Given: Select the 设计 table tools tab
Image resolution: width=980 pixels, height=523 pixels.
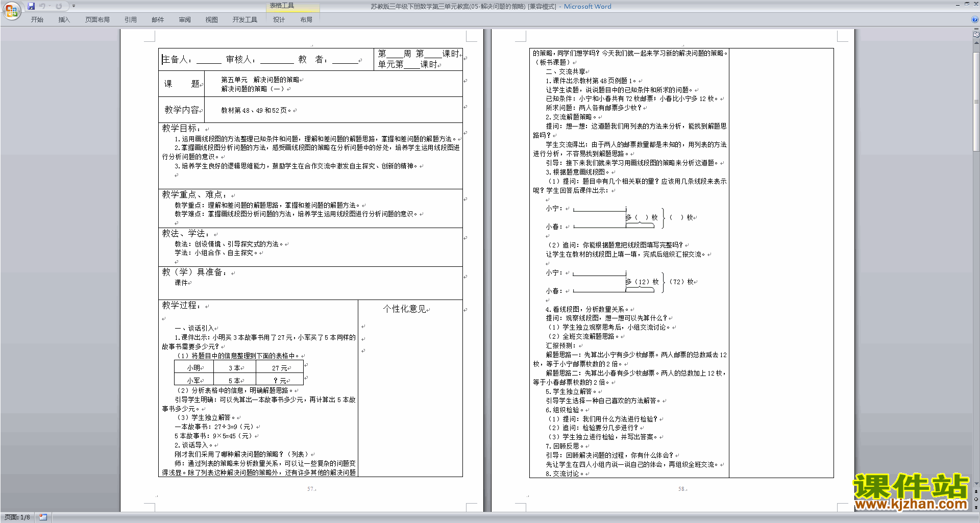Looking at the screenshot, I should (279, 20).
